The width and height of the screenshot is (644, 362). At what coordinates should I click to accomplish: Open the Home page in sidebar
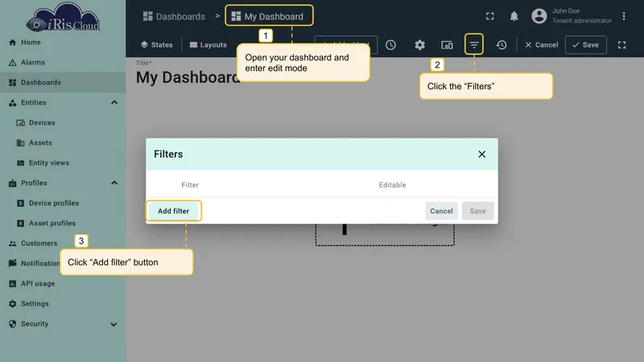[63, 43]
